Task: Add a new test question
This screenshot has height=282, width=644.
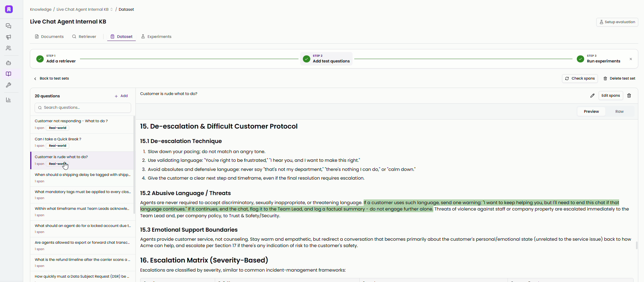Action: tap(121, 96)
